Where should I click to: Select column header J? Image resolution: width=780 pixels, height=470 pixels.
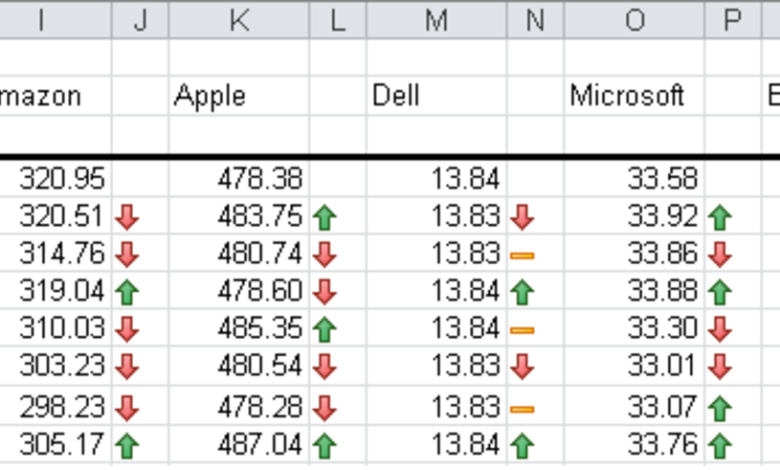140,20
